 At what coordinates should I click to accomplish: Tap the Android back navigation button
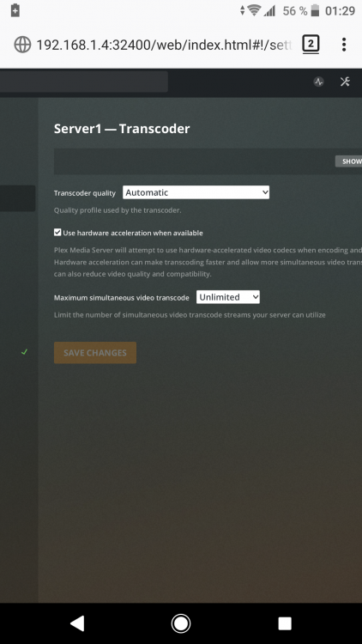77,623
